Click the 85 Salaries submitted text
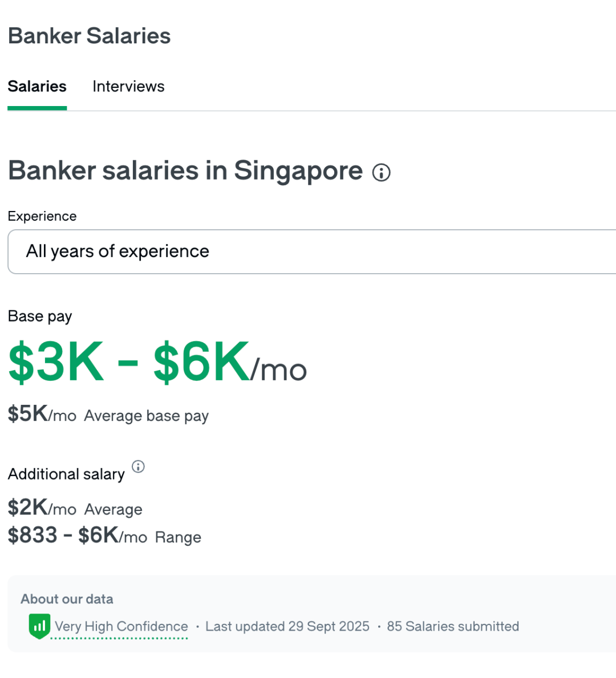616x678 pixels. coord(453,627)
